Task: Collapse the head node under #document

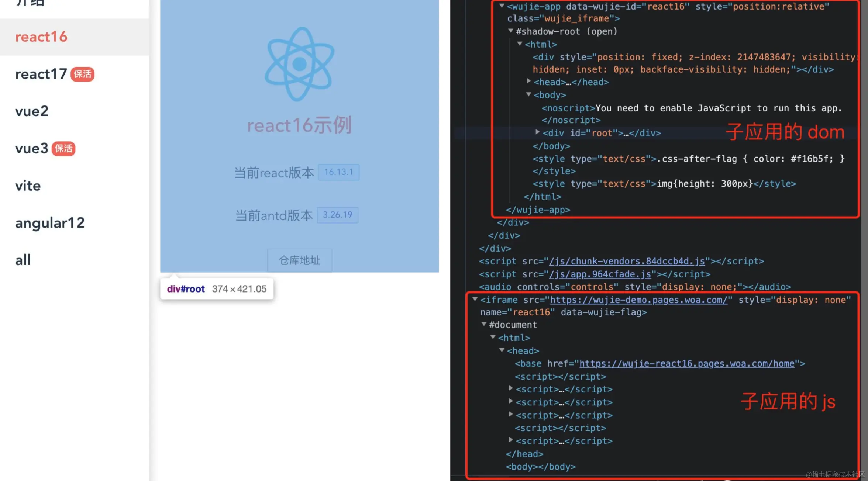Action: [502, 350]
